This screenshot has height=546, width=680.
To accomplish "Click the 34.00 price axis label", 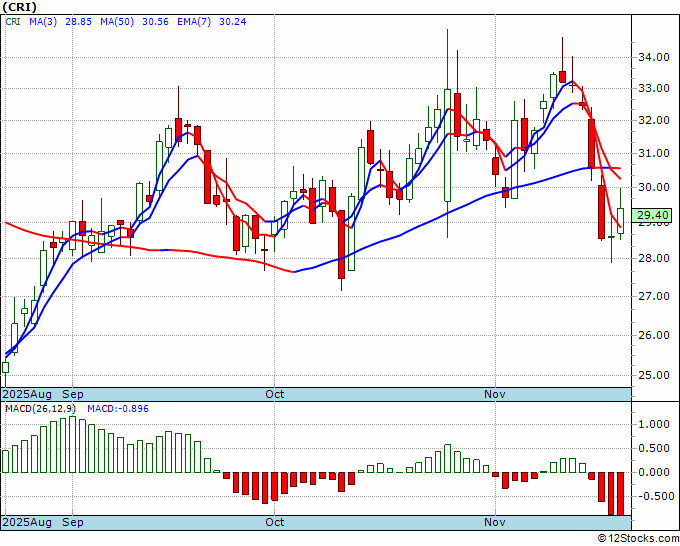I will [653, 57].
